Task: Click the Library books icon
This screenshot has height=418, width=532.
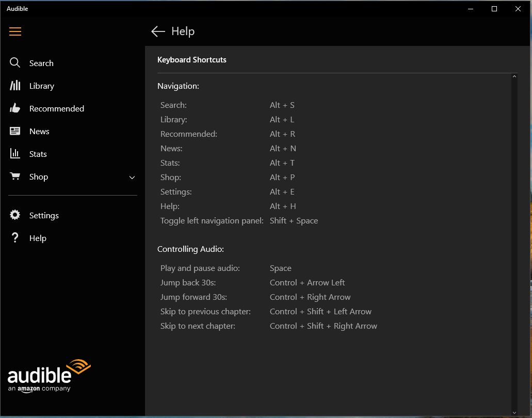Action: [x=15, y=86]
